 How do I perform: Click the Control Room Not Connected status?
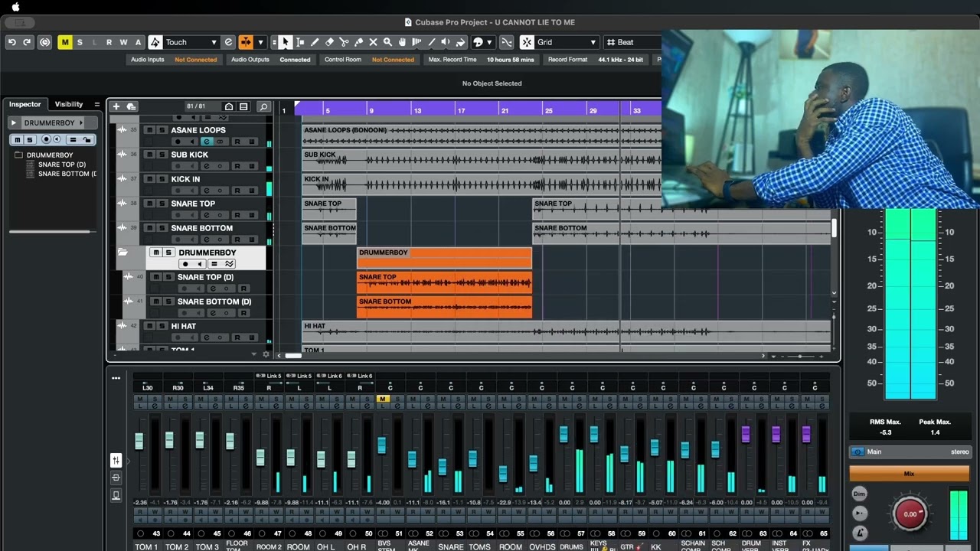pyautogui.click(x=393, y=60)
